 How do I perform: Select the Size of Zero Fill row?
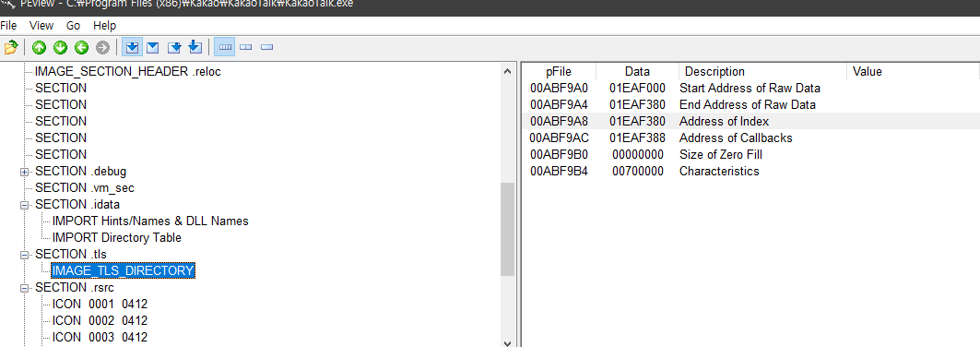pos(750,154)
